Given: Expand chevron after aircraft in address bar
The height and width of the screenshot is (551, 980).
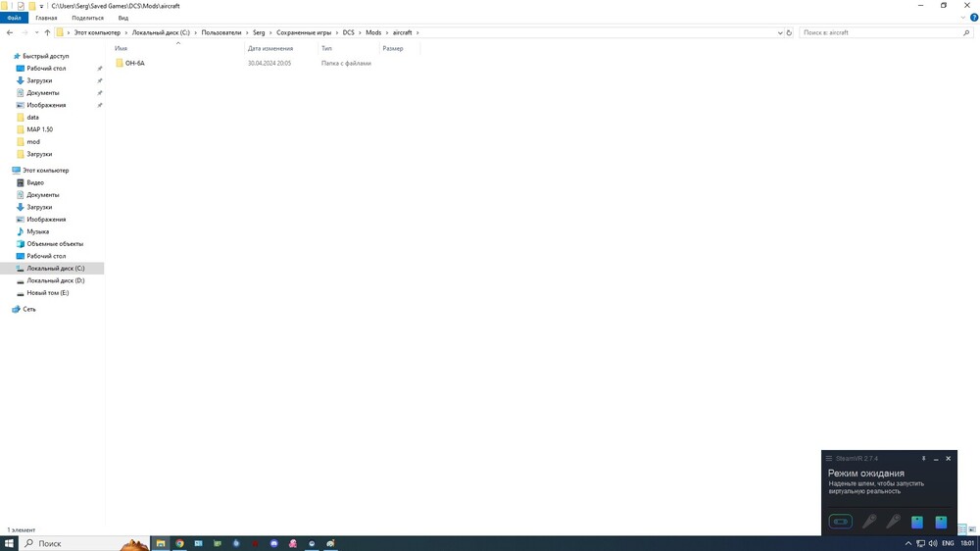Looking at the screenshot, I should click(x=417, y=32).
